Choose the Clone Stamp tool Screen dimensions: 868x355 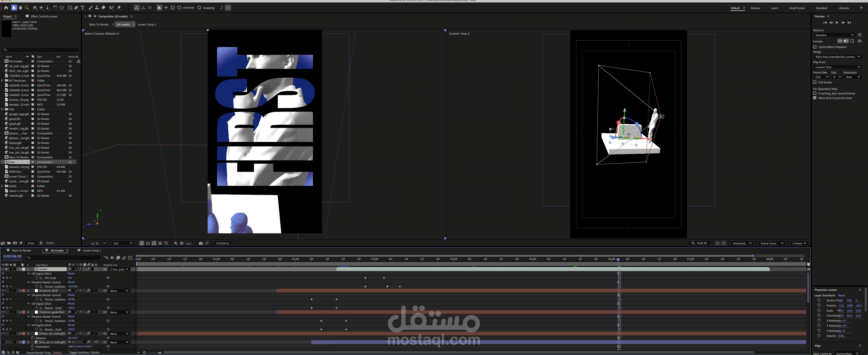(x=97, y=7)
